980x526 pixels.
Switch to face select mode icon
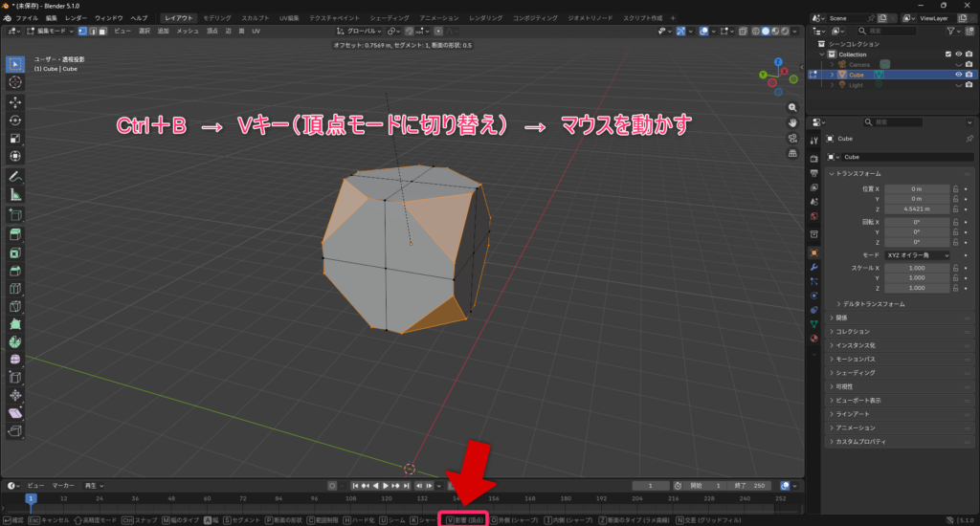pyautogui.click(x=103, y=32)
